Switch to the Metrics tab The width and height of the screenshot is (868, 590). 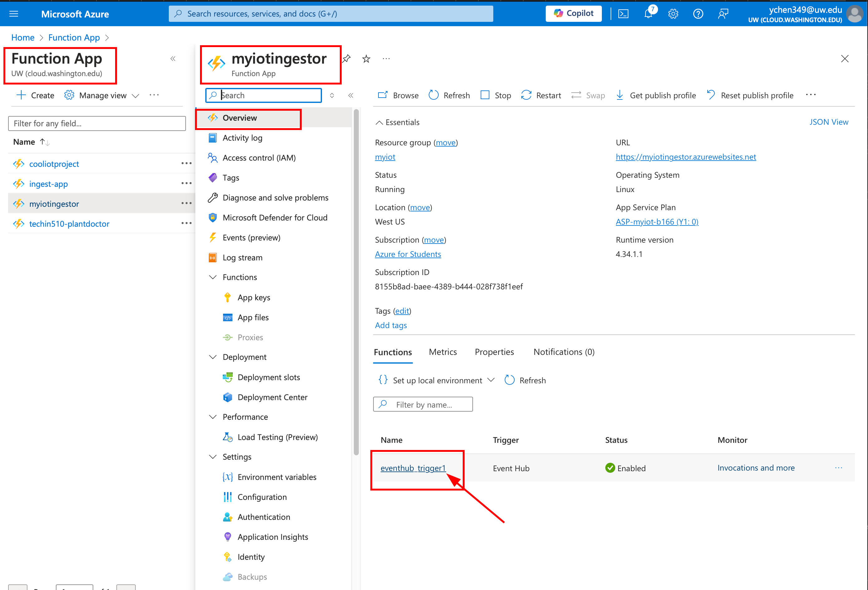(443, 352)
